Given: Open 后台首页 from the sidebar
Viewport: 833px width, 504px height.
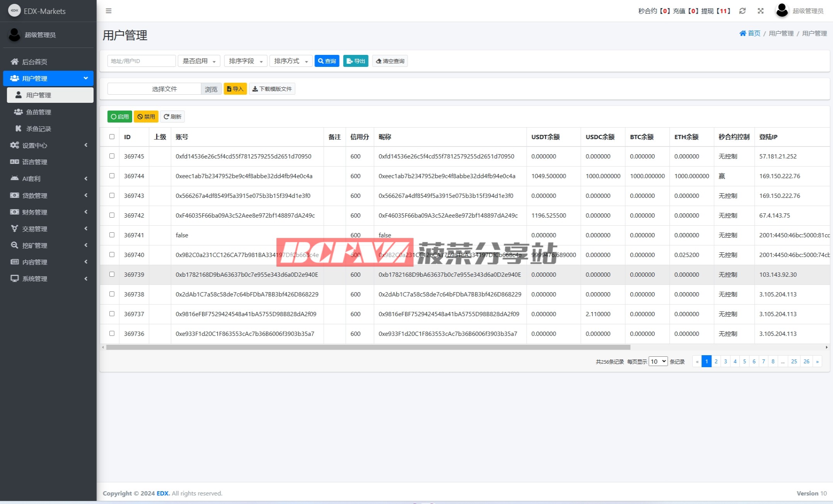Looking at the screenshot, I should (34, 62).
